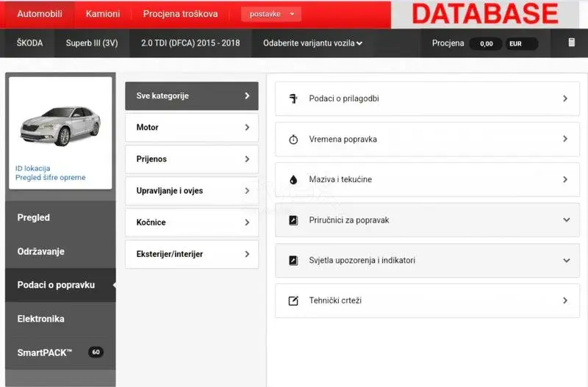Click the Priručnici za popravak document icon
The height and width of the screenshot is (387, 588).
click(x=293, y=220)
